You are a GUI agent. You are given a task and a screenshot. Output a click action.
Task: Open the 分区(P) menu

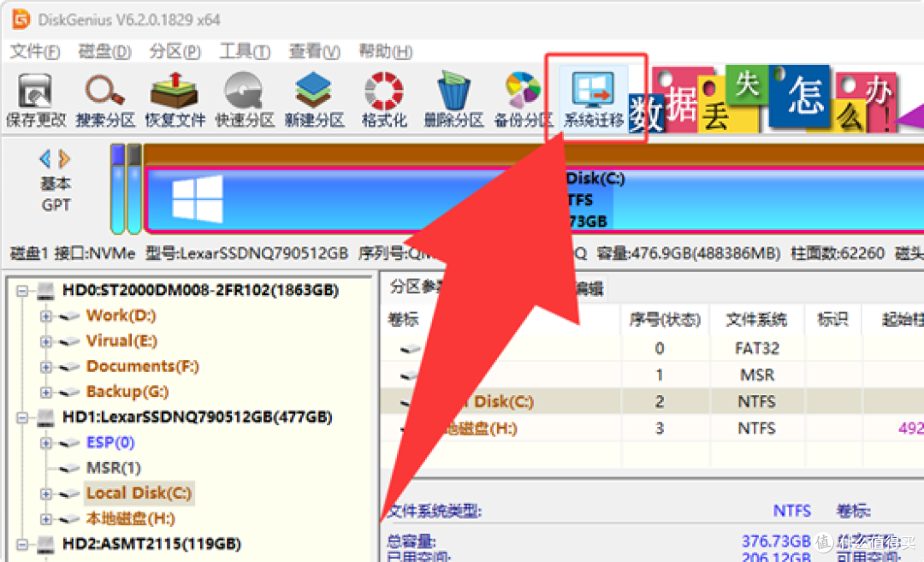coord(175,52)
